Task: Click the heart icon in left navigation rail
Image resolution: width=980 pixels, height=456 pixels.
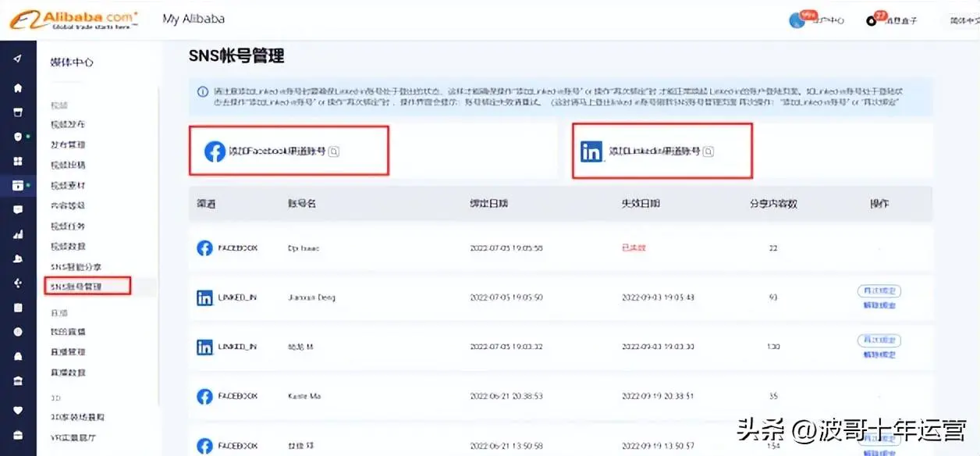Action: pos(18,409)
